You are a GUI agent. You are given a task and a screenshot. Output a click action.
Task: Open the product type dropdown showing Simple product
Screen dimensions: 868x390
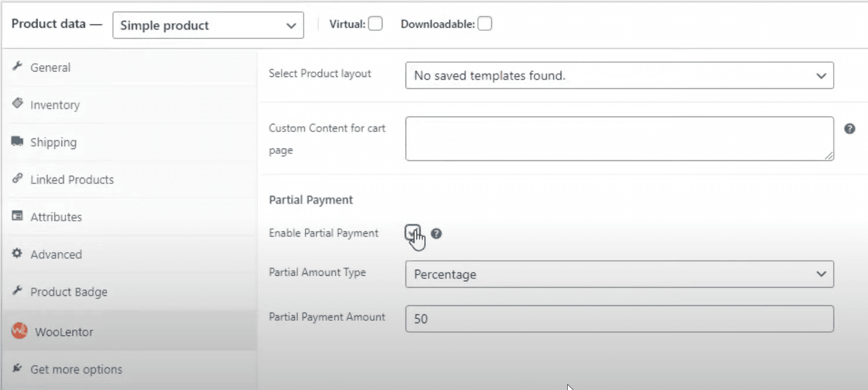point(208,25)
